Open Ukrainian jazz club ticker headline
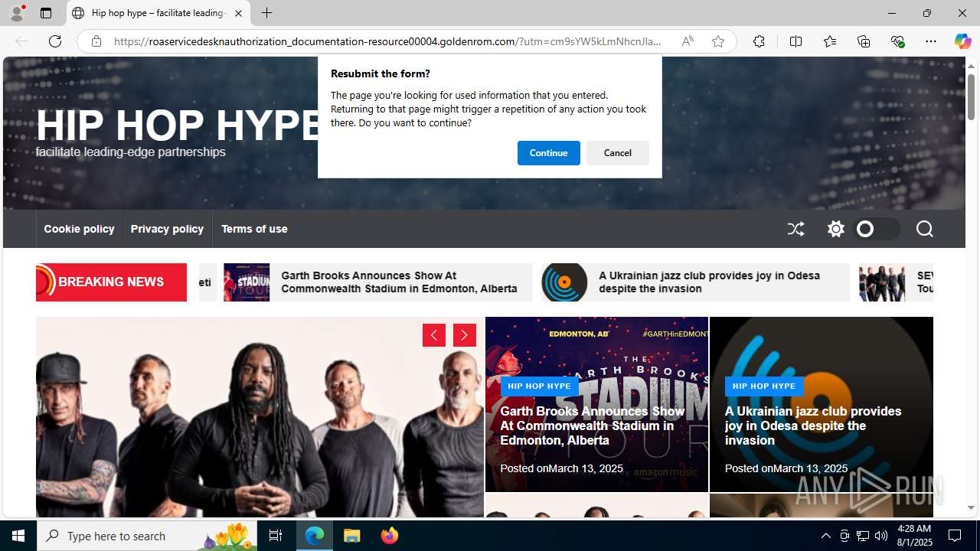 pyautogui.click(x=709, y=282)
